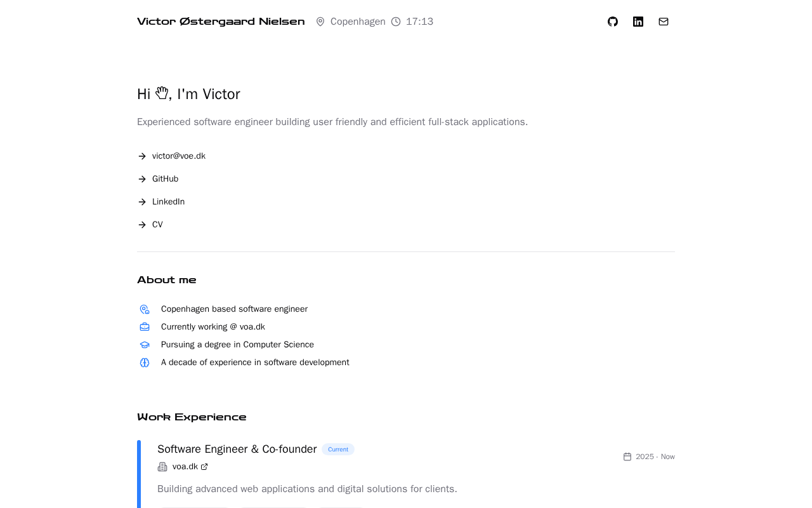Click the graduation cap icon
Screen dimensions: 812x508
[x=145, y=345]
